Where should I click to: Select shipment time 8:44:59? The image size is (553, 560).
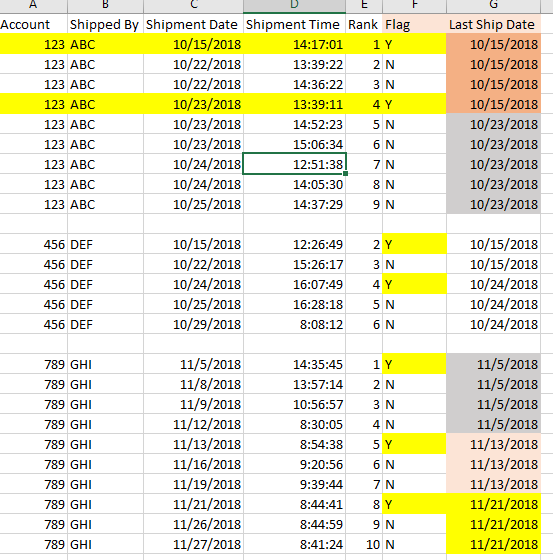point(294,524)
